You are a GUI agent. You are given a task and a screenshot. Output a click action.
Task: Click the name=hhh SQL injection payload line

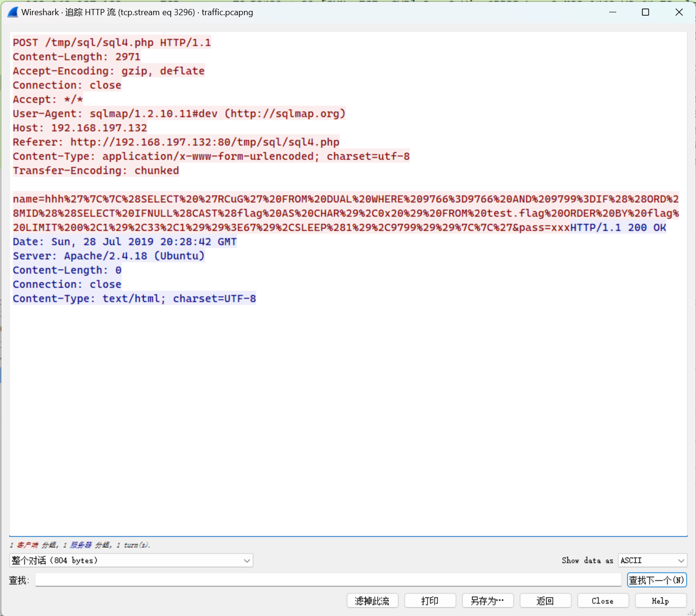click(346, 213)
